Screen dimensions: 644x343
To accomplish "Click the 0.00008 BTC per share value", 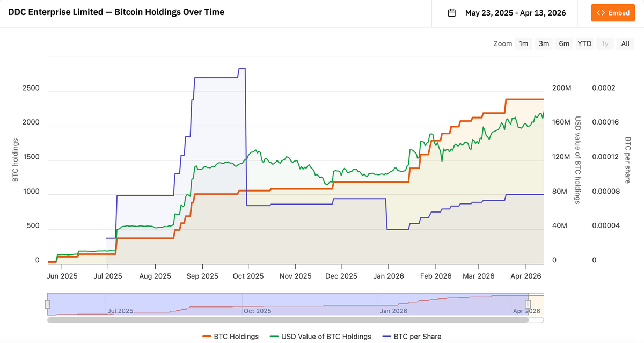I will point(606,191).
